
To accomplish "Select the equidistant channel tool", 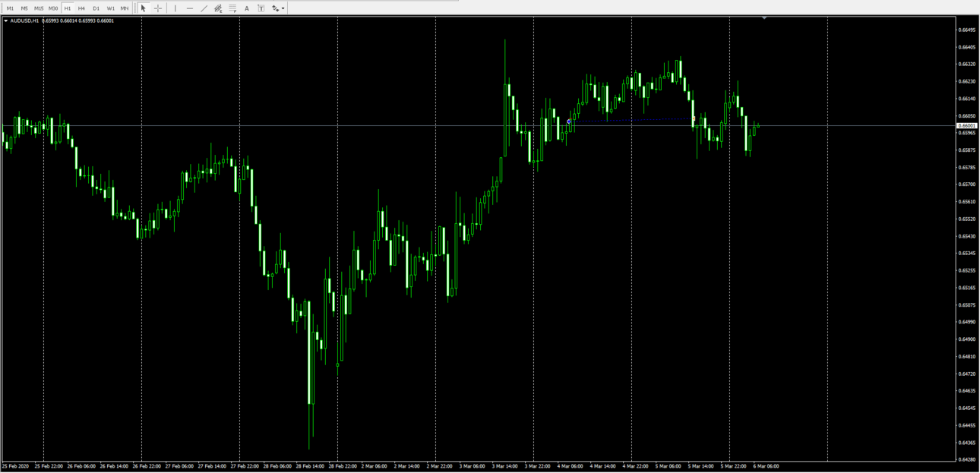I will point(218,8).
